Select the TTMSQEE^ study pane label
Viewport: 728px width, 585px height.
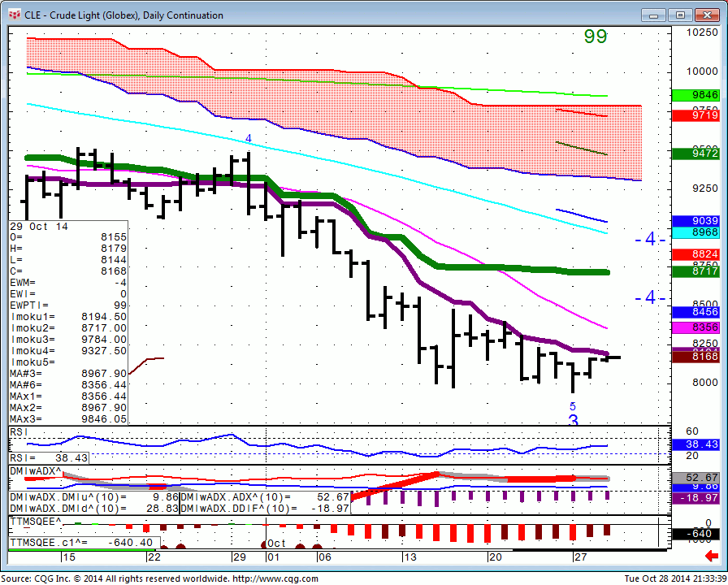coord(36,522)
